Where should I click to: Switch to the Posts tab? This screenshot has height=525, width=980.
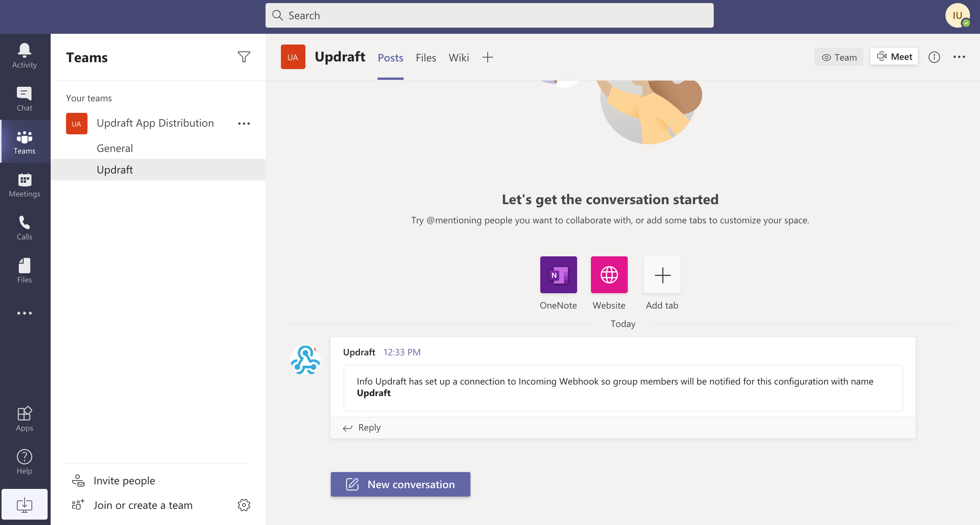click(x=391, y=58)
